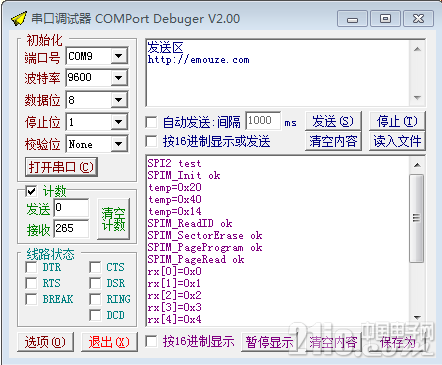Click the 保存为 save as button

[x=397, y=342]
